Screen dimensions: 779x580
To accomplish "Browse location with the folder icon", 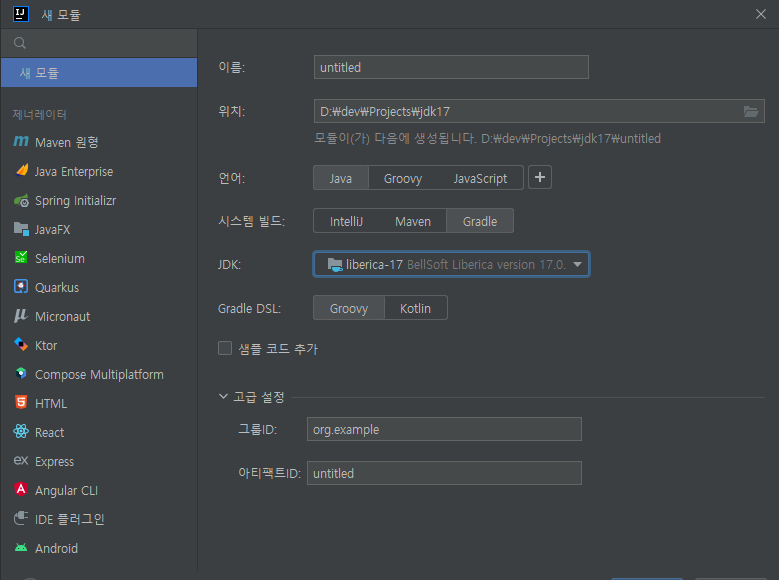I will pos(751,111).
